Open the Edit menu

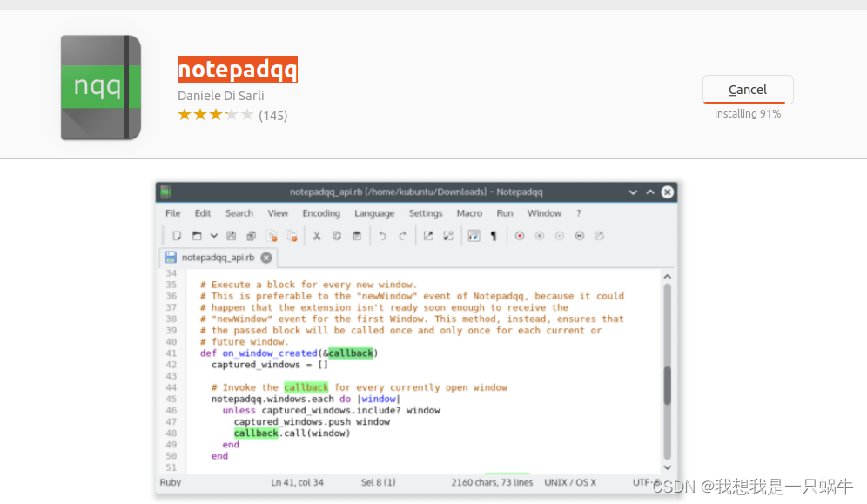[x=202, y=213]
